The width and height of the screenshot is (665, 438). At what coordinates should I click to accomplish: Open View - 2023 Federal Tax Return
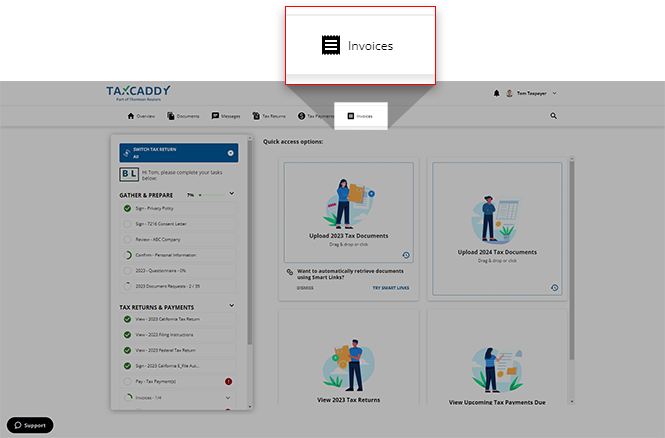tap(178, 351)
